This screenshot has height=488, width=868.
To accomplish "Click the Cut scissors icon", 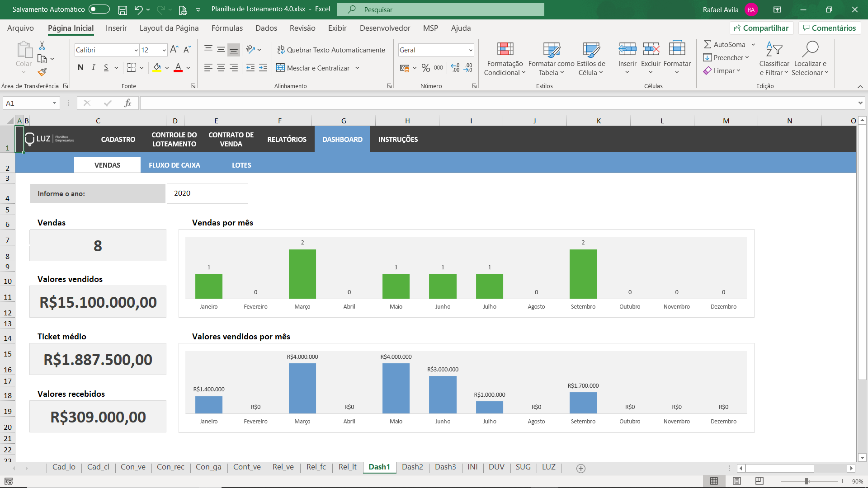I will 42,46.
